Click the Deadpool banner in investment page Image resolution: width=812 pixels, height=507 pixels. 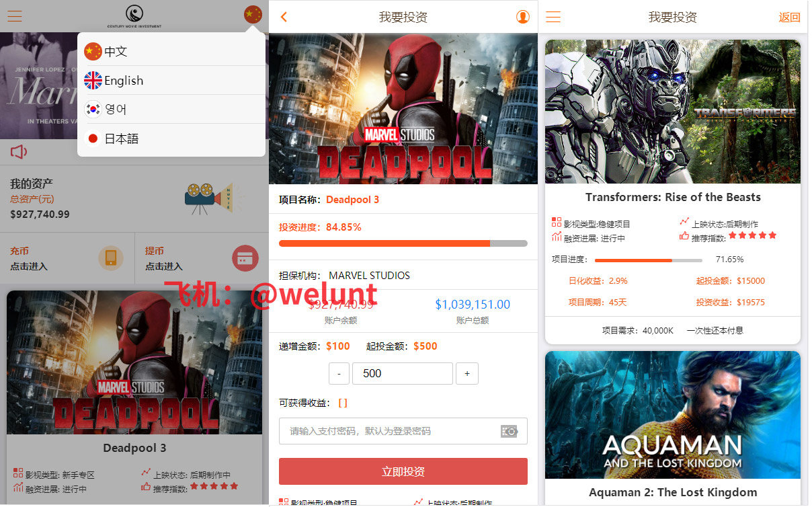click(x=403, y=109)
